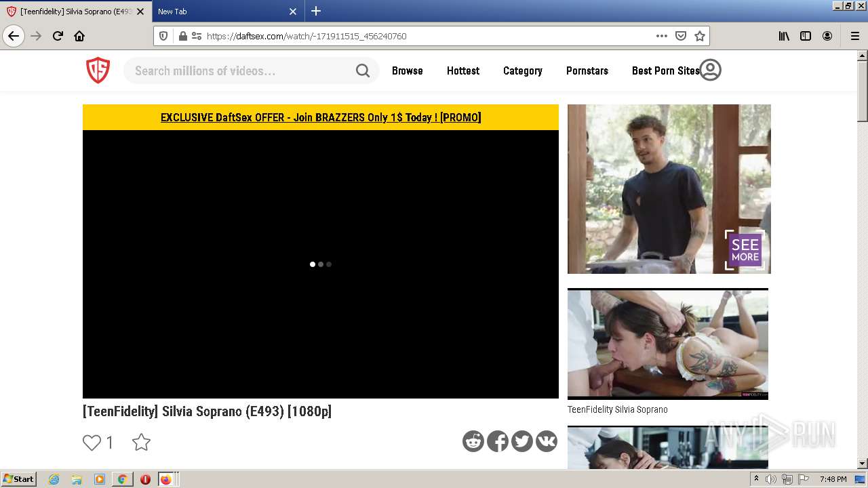Screen dimensions: 868x488
Task: Toggle the sidebar view icon
Action: 806,36
